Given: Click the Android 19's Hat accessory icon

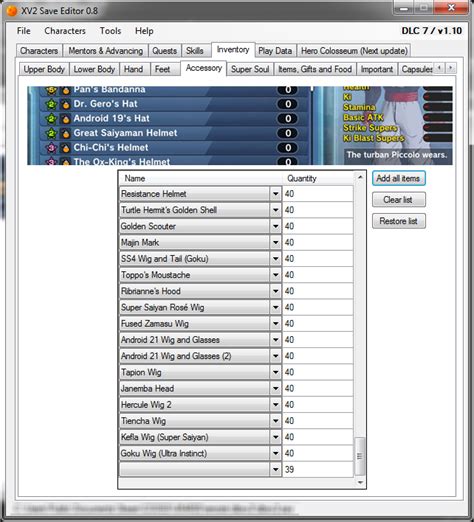Looking at the screenshot, I should click(x=66, y=119).
